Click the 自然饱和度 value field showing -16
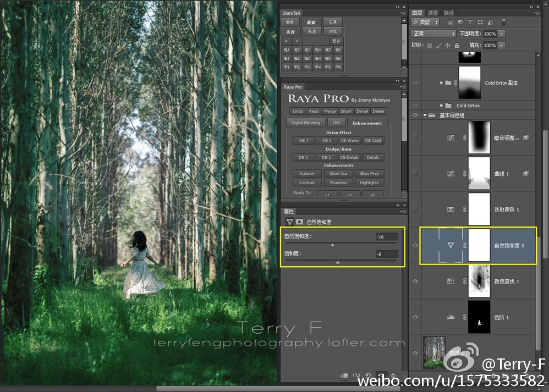 pos(387,236)
